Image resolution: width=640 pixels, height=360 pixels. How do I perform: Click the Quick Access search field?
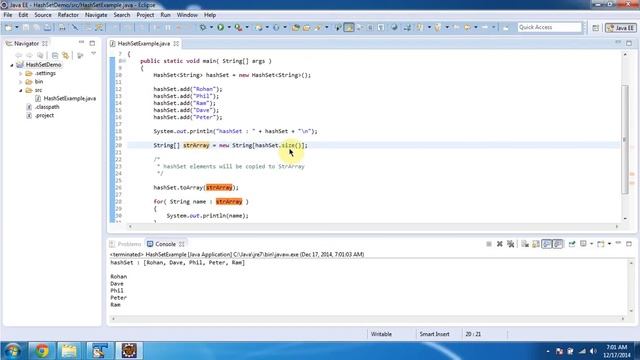[x=549, y=27]
